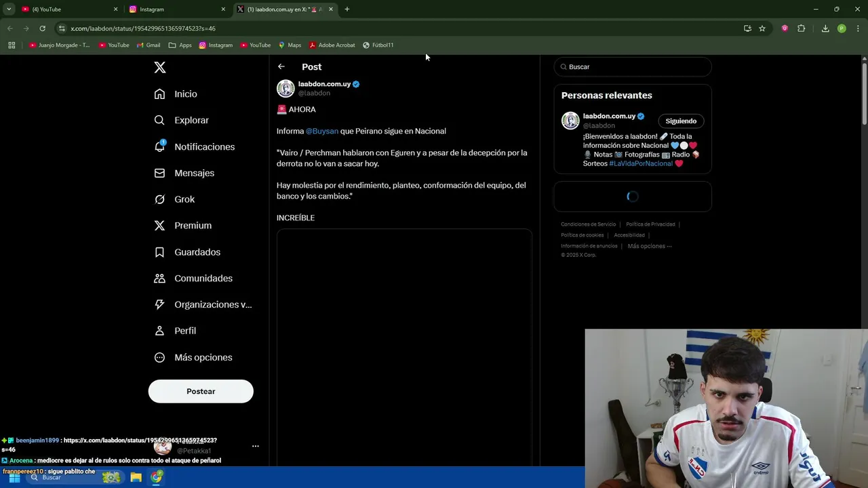View site information icon
Viewport: 868px width, 488px height.
point(62,28)
